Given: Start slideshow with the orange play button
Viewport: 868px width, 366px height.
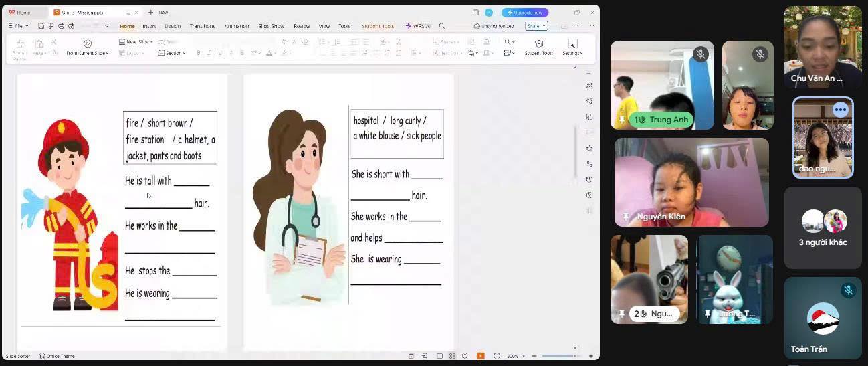Looking at the screenshot, I should 480,356.
